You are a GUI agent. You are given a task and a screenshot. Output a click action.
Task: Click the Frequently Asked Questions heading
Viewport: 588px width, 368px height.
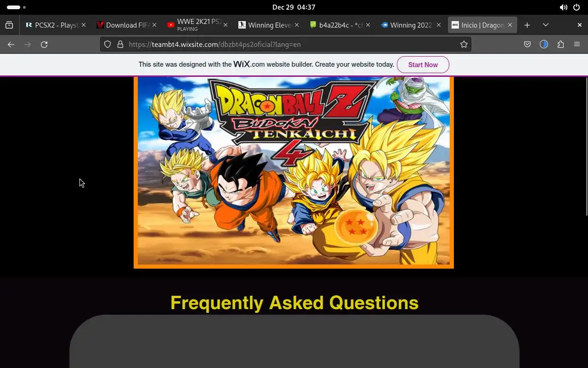pyautogui.click(x=294, y=303)
